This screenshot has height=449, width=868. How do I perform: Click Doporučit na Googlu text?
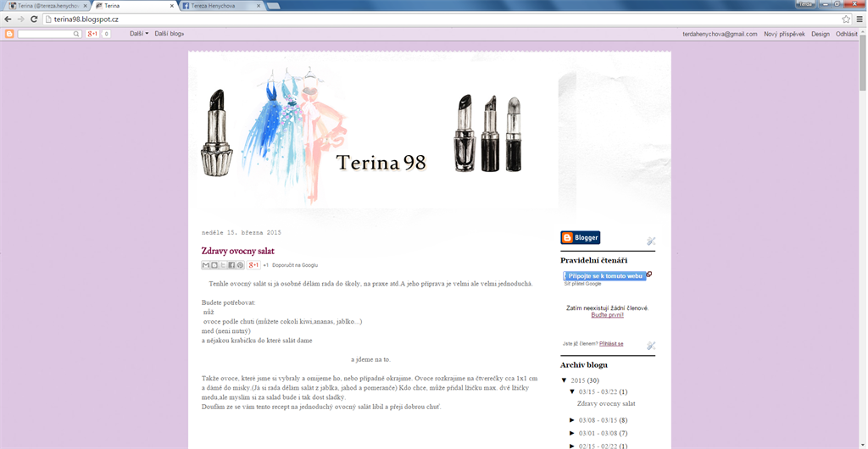point(295,265)
